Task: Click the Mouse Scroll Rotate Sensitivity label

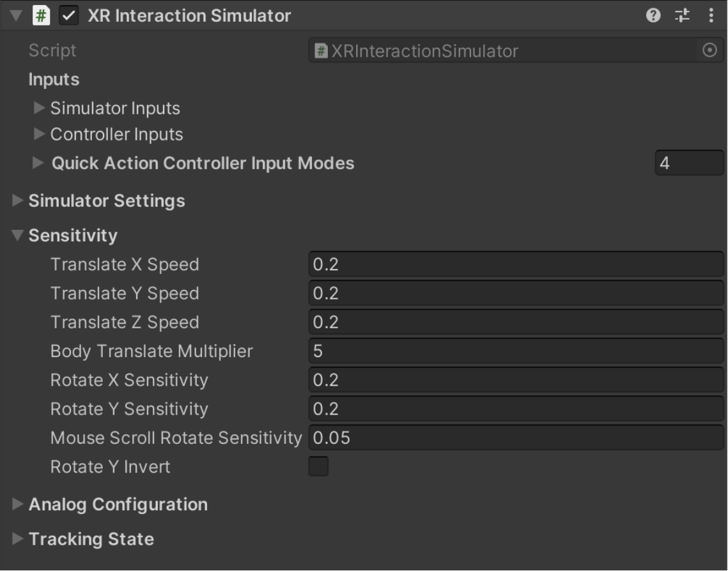Action: coord(176,438)
